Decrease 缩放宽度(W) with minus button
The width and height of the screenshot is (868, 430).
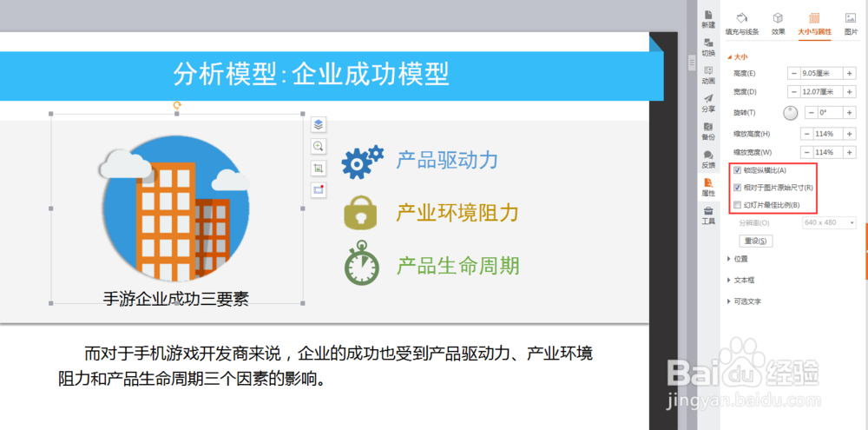pos(806,152)
